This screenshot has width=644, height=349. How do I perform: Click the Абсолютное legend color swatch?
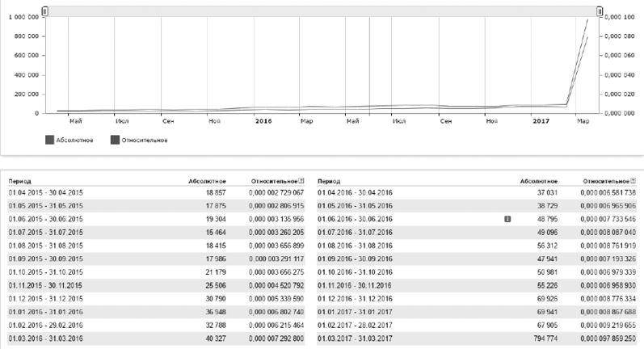pyautogui.click(x=50, y=140)
